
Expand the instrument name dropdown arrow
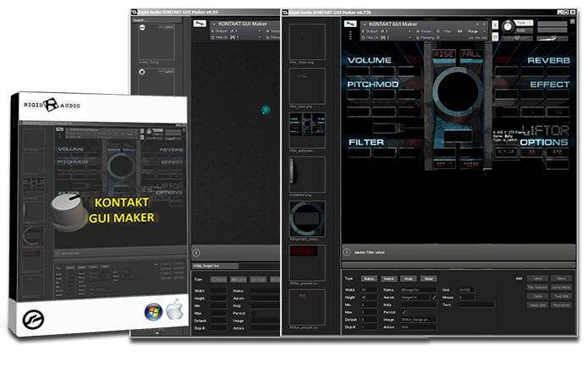365,25
